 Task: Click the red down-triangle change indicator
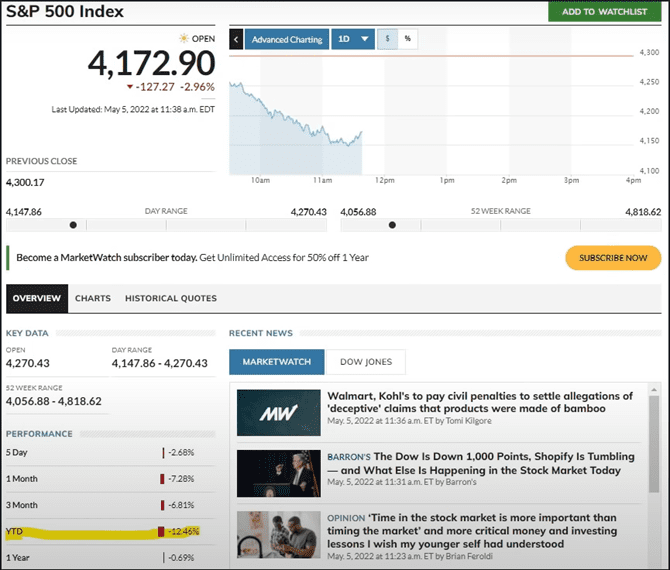(130, 86)
